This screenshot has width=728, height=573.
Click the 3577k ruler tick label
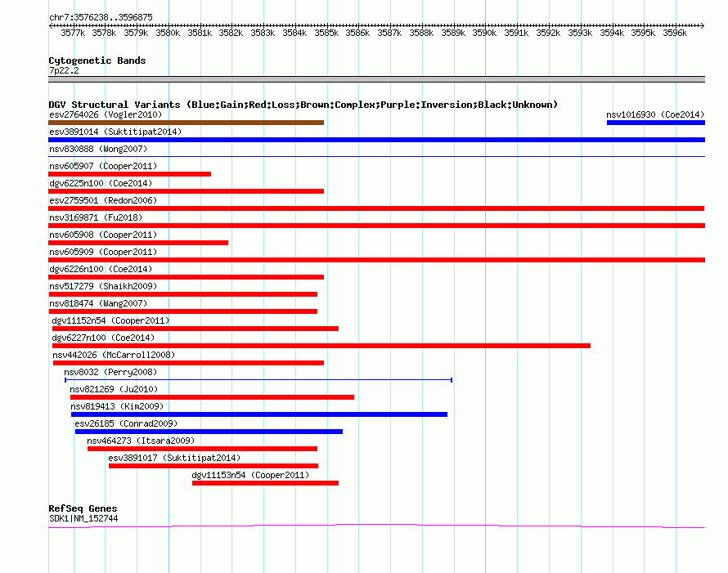pos(73,33)
